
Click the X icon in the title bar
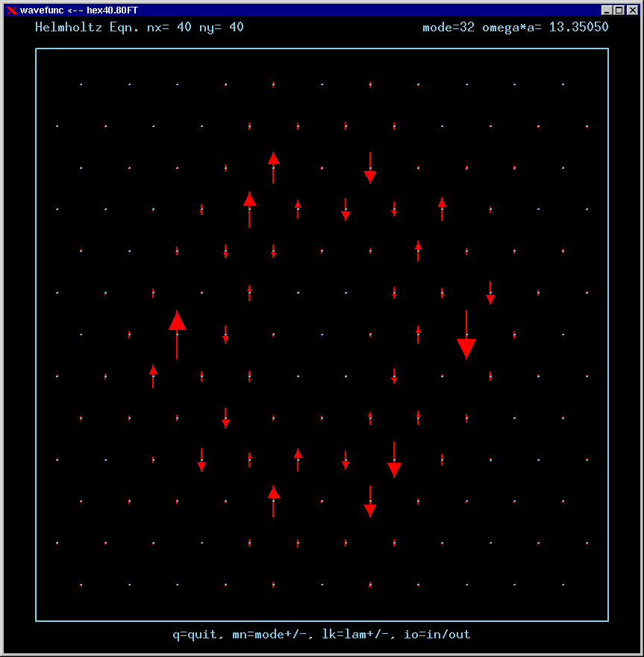pyautogui.click(x=10, y=10)
